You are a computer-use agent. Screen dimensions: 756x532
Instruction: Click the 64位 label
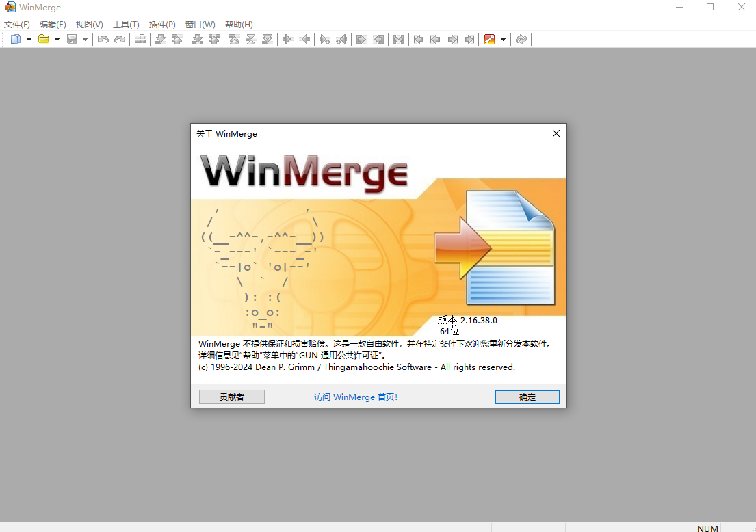click(449, 331)
